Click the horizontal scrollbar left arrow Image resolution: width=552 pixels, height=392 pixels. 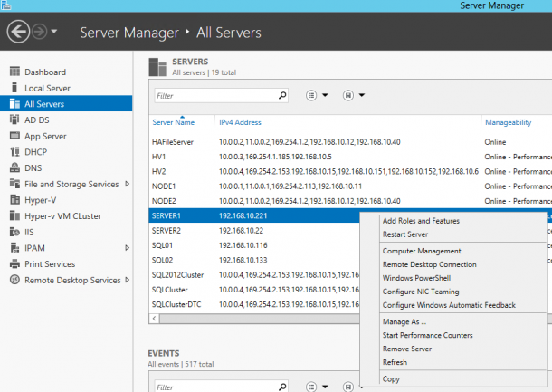[154, 319]
